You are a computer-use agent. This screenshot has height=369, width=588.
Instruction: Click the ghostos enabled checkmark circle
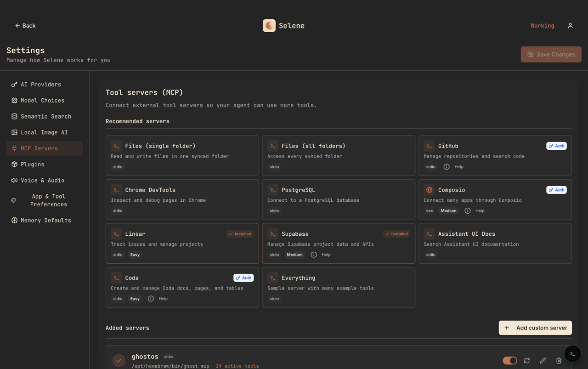[119, 361]
